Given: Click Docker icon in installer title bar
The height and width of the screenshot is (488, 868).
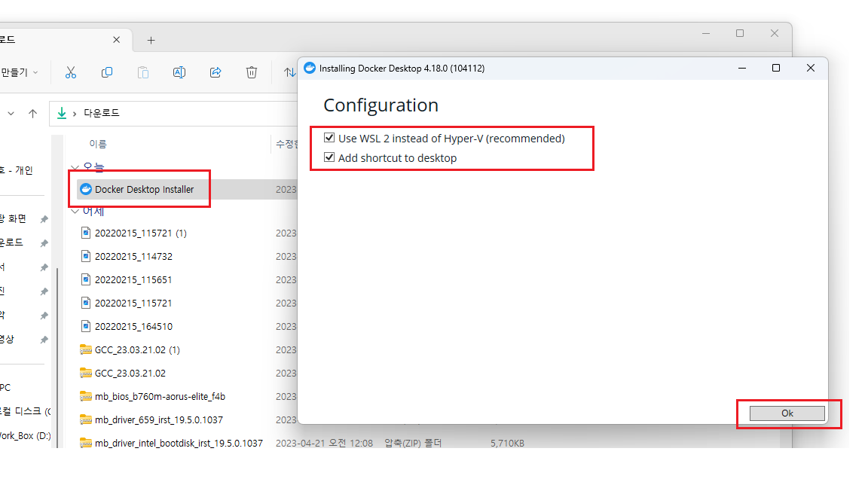Looking at the screenshot, I should click(310, 68).
